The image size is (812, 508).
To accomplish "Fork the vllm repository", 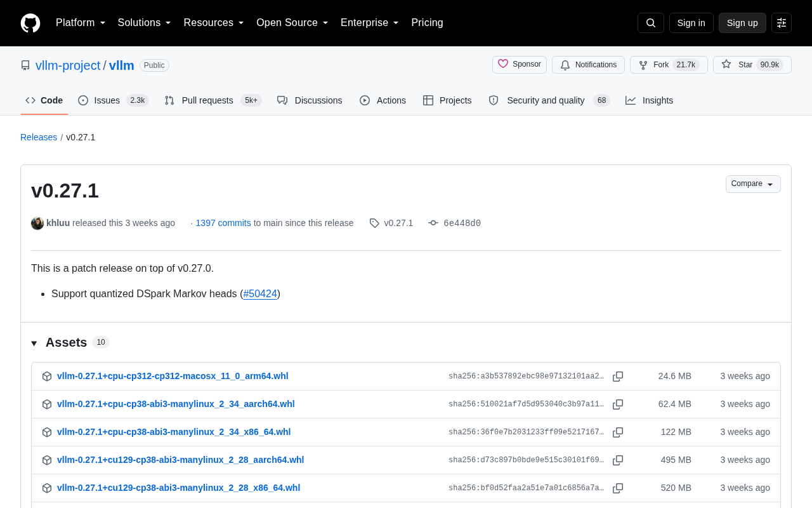I will 669,65.
